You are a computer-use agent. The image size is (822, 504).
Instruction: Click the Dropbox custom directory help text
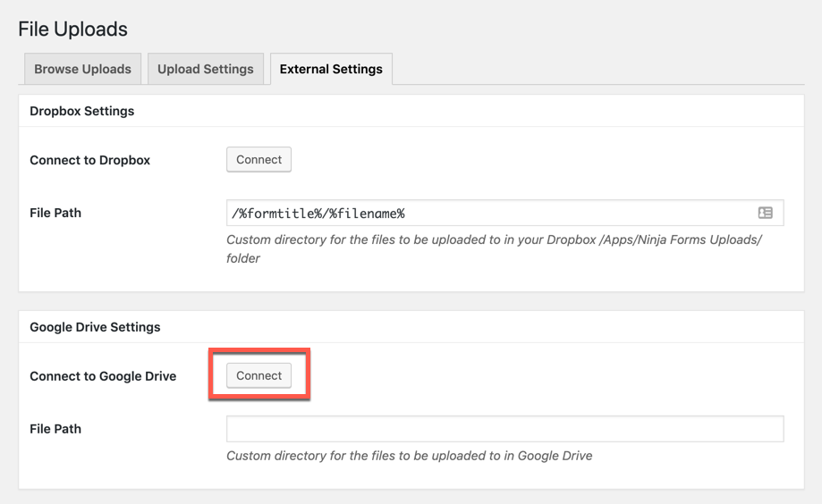tap(494, 240)
